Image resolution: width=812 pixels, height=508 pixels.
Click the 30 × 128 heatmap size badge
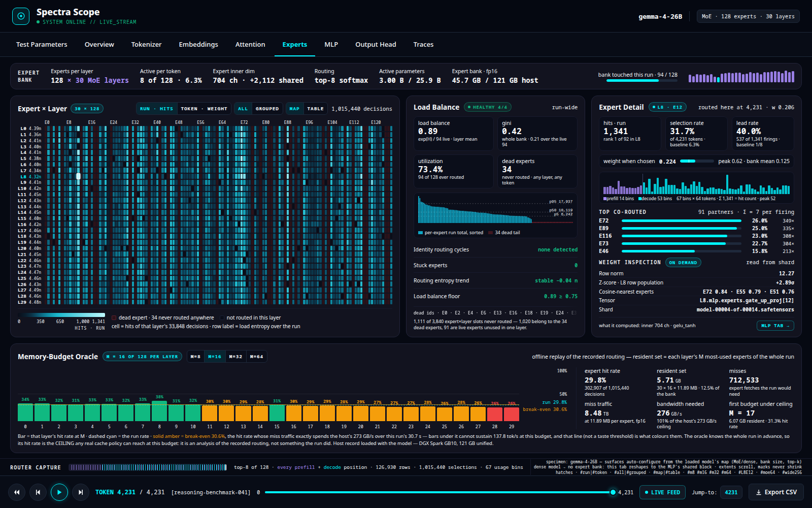tap(87, 109)
